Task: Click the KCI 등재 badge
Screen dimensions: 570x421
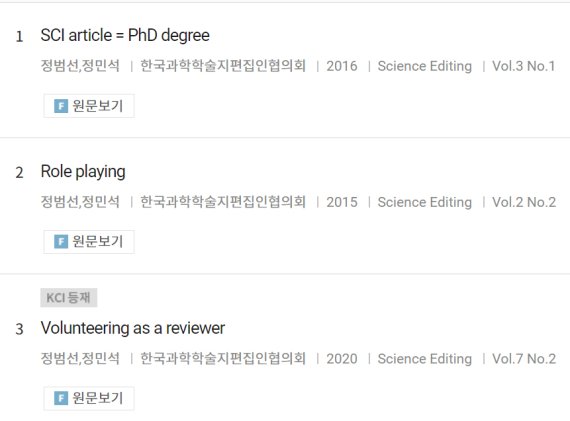Action: [69, 298]
